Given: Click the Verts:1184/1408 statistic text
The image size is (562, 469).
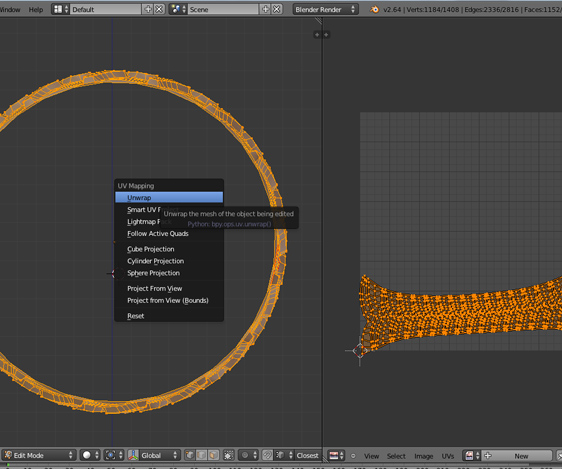Looking at the screenshot, I should pyautogui.click(x=433, y=10).
